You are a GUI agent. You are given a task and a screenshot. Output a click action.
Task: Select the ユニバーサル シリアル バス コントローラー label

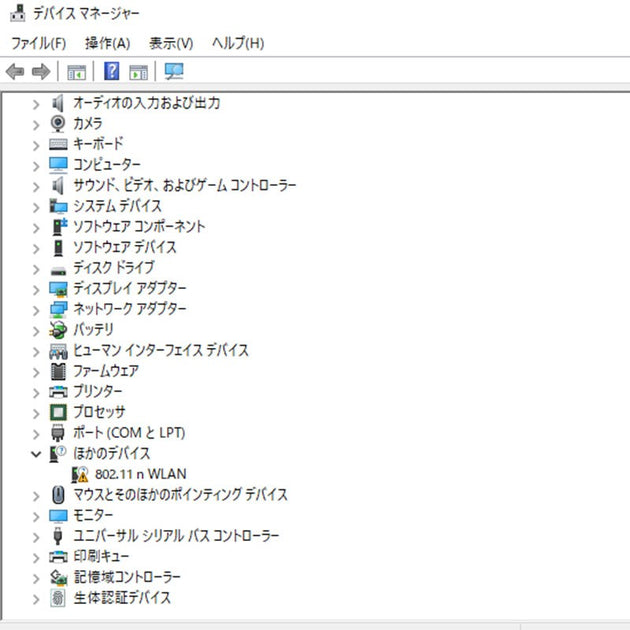tap(176, 536)
